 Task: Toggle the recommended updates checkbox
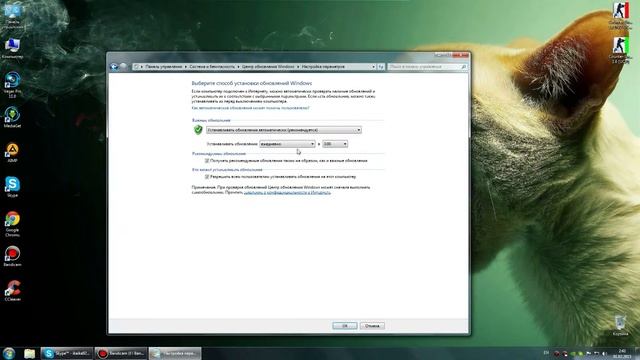click(207, 161)
